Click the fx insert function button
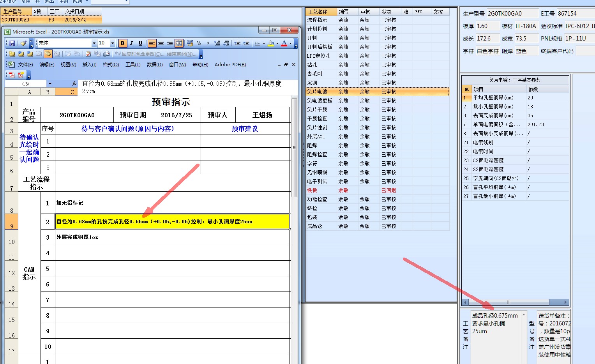This screenshot has height=364, width=595. pyautogui.click(x=74, y=84)
